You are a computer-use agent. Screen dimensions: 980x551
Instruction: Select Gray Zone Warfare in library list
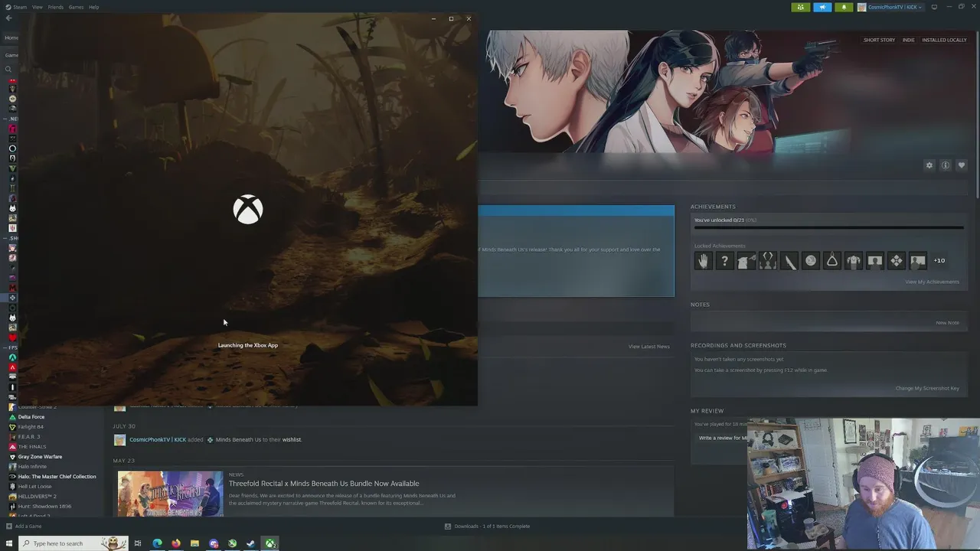(40, 457)
